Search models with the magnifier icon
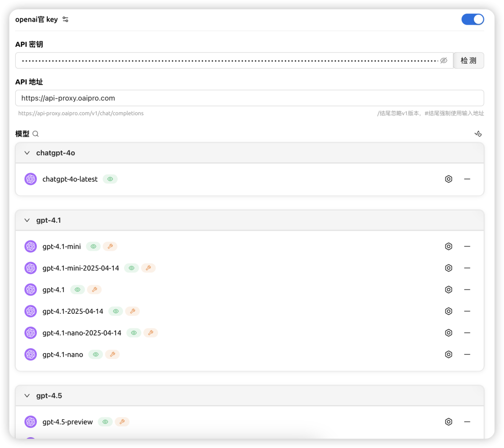The height and width of the screenshot is (448, 504). click(35, 134)
